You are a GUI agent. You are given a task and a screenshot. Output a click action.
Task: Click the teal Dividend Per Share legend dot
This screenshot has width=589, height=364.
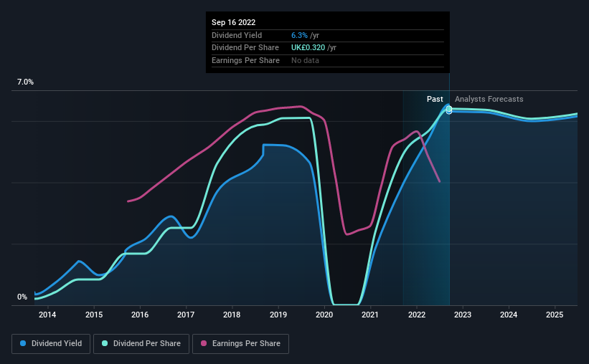[x=105, y=343]
